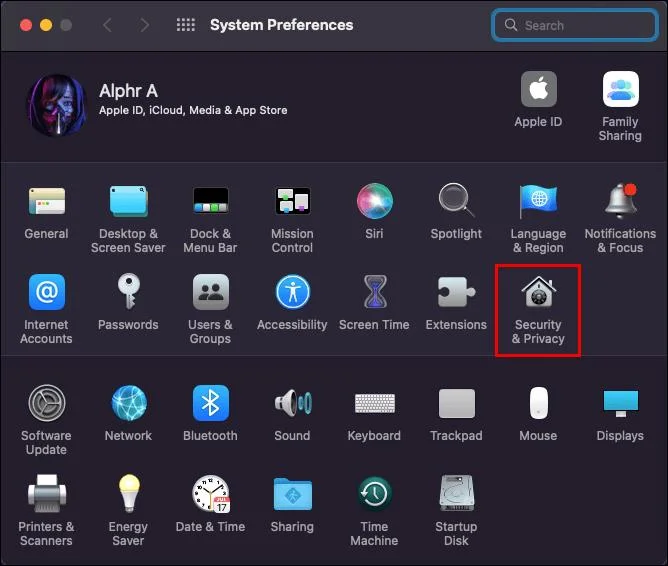668x566 pixels.
Task: Click the Alphr A account name
Action: point(128,91)
